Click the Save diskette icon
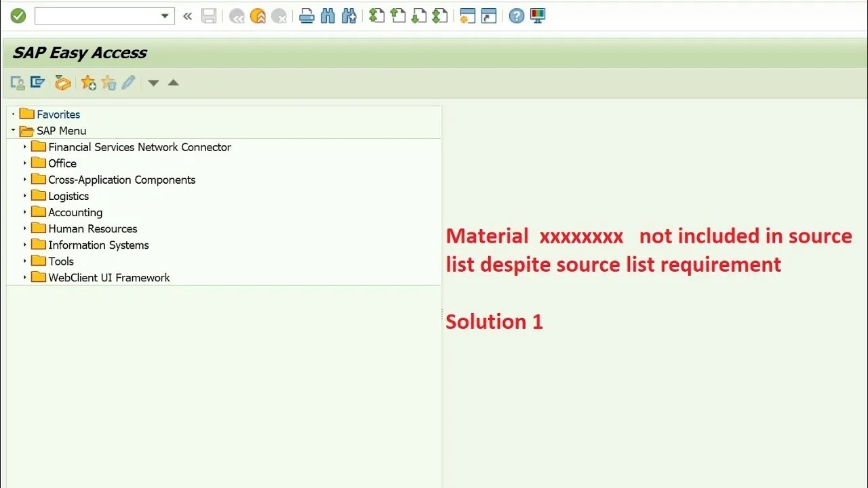 coord(209,16)
